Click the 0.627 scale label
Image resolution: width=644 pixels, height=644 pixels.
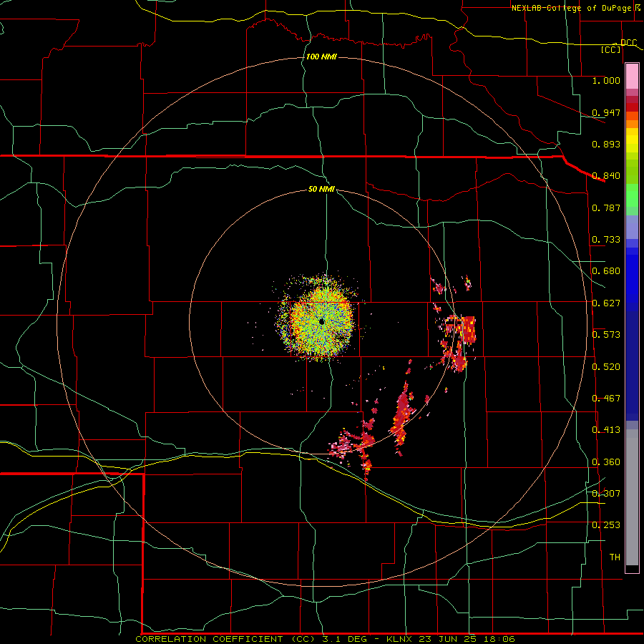[606, 303]
